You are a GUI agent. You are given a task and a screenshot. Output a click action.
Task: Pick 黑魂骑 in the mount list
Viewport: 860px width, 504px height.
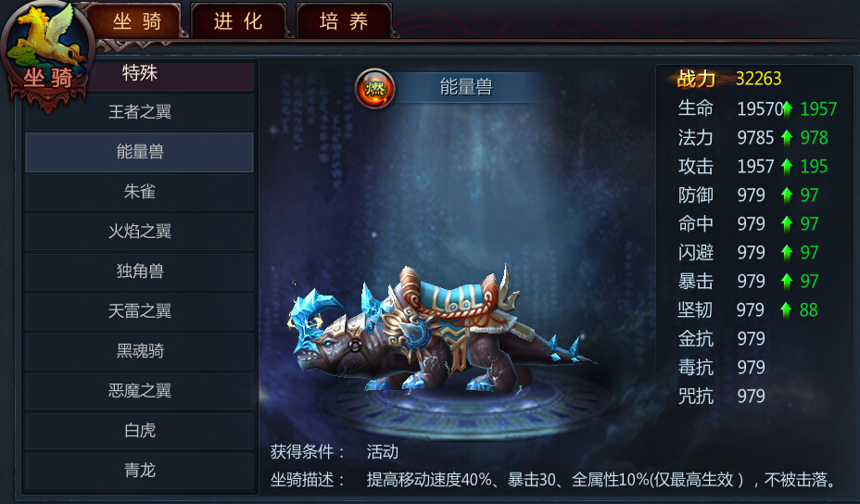point(139,350)
